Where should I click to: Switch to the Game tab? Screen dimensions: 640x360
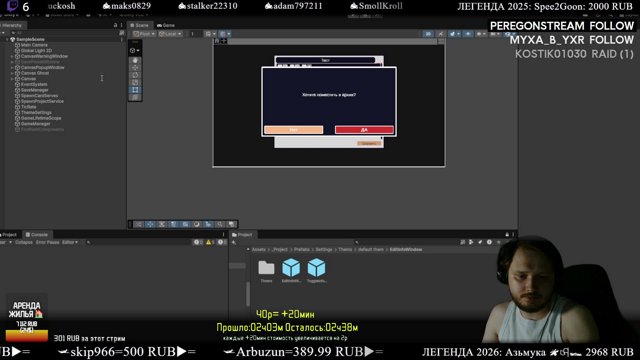166,25
